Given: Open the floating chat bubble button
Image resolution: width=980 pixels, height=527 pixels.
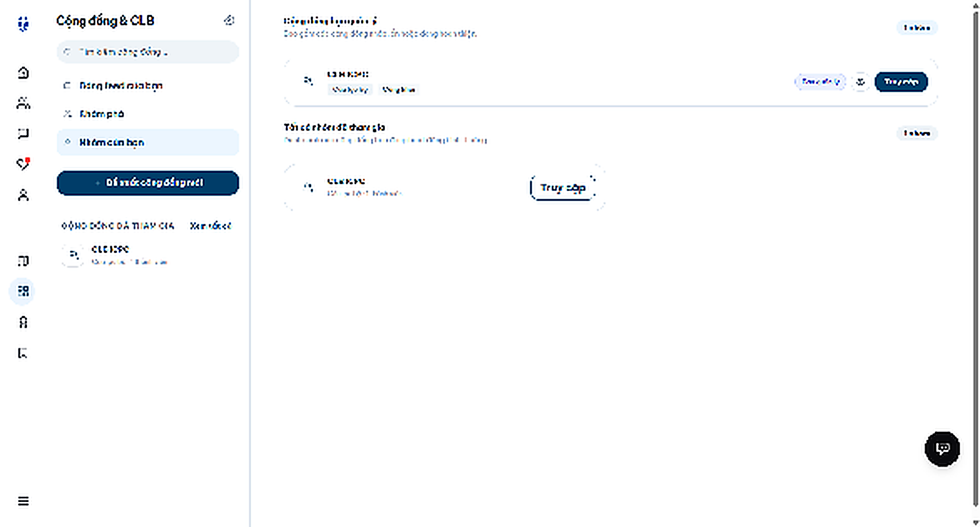Looking at the screenshot, I should tap(942, 449).
